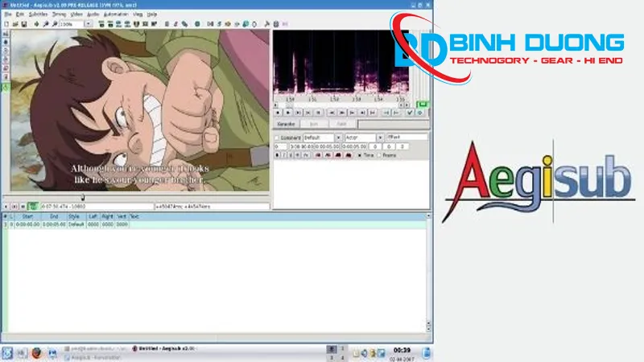
Task: Select the Time radio button
Action: 360,155
